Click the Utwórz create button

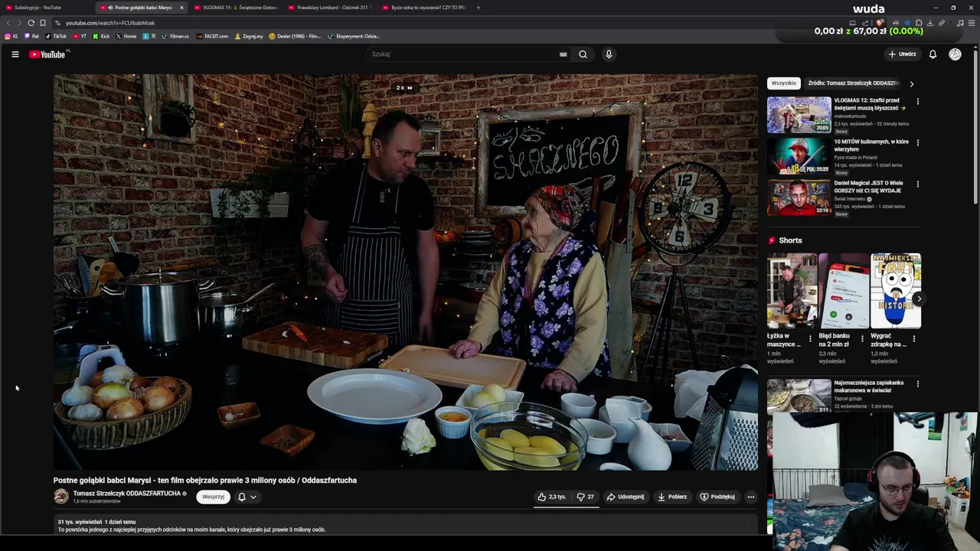coord(902,54)
